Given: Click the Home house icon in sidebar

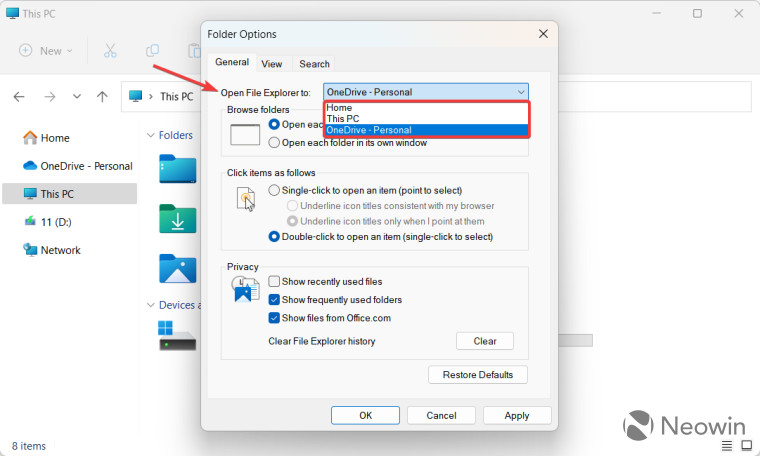Looking at the screenshot, I should pyautogui.click(x=30, y=138).
